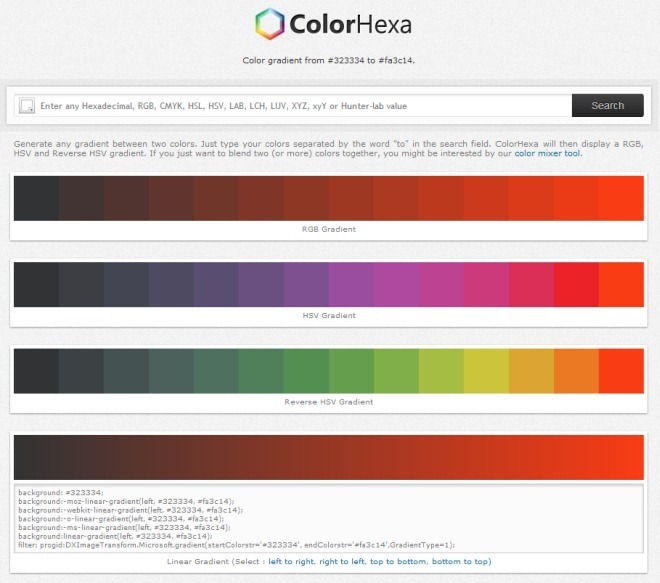The width and height of the screenshot is (660, 583).
Task: Pick the yellow swatch in Reverse HSV Gradient
Action: point(486,371)
